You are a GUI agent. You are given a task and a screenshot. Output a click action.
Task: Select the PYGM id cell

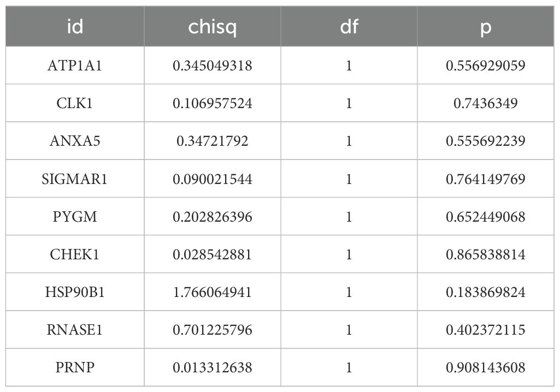75,217
